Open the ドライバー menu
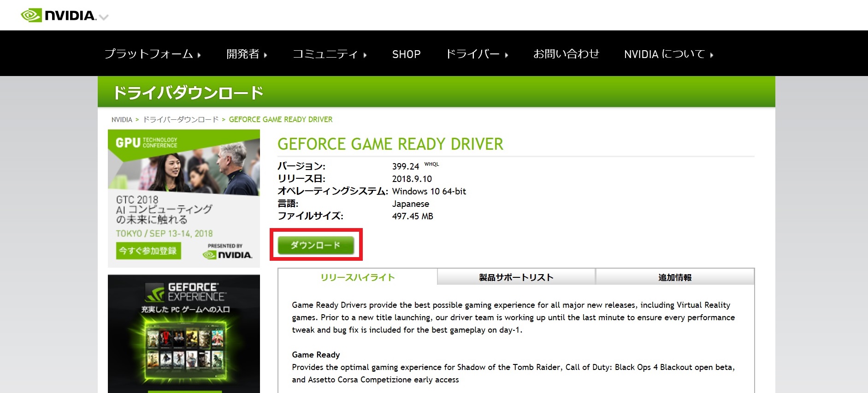 (477, 54)
